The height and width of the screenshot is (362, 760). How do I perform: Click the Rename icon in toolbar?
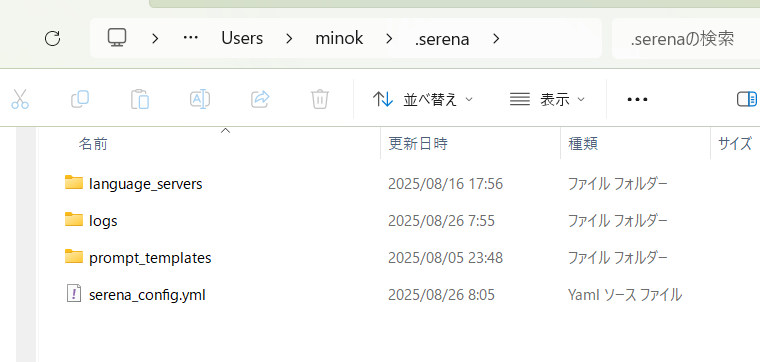(200, 99)
